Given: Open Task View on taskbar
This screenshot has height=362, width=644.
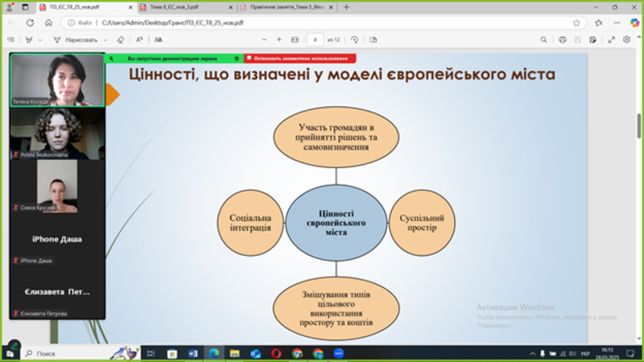Looking at the screenshot, I should click(151, 353).
